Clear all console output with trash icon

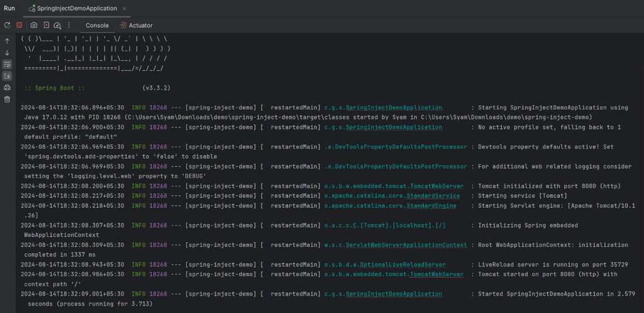pyautogui.click(x=8, y=99)
